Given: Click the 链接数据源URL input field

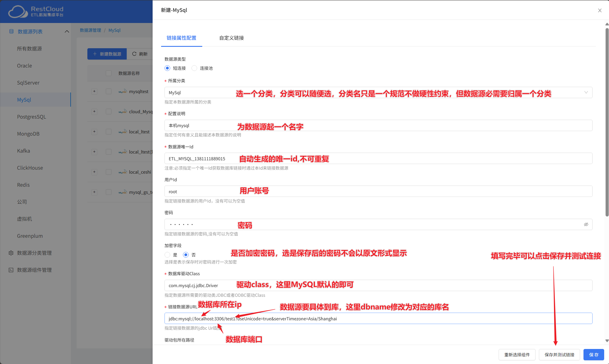Looking at the screenshot, I should [x=378, y=318].
